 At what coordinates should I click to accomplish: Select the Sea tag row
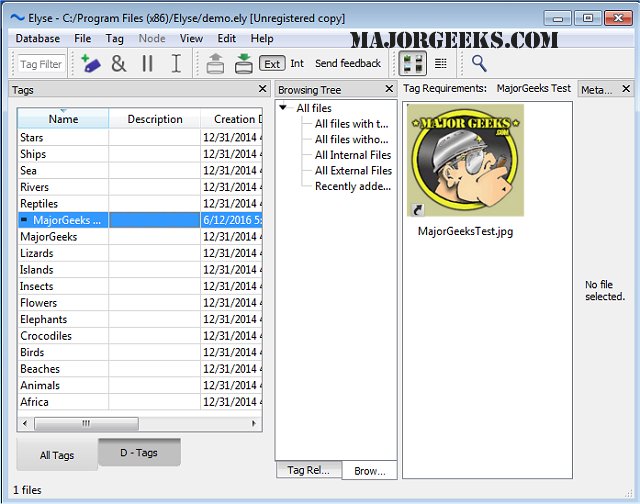140,171
